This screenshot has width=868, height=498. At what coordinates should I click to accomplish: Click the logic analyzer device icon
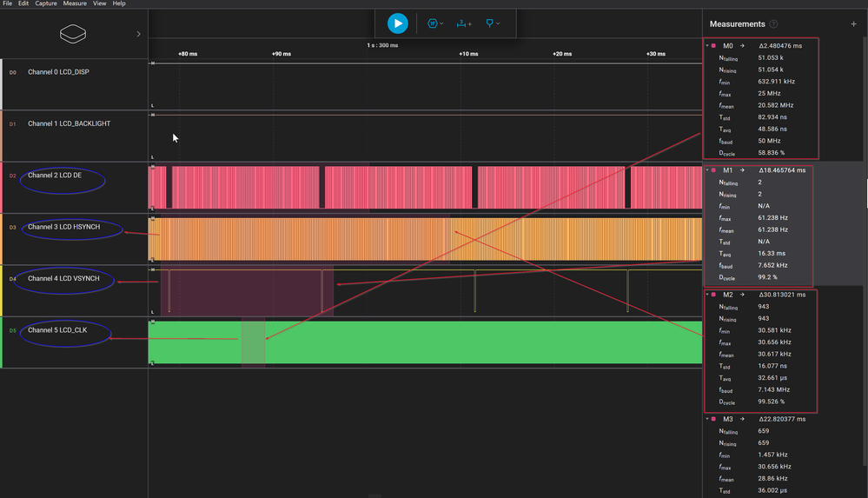tap(73, 34)
